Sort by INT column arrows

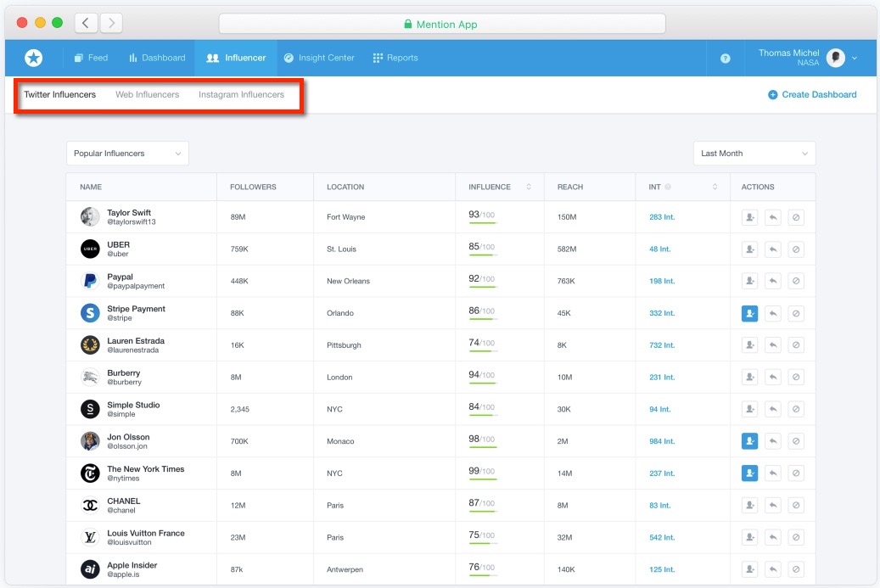click(x=715, y=187)
